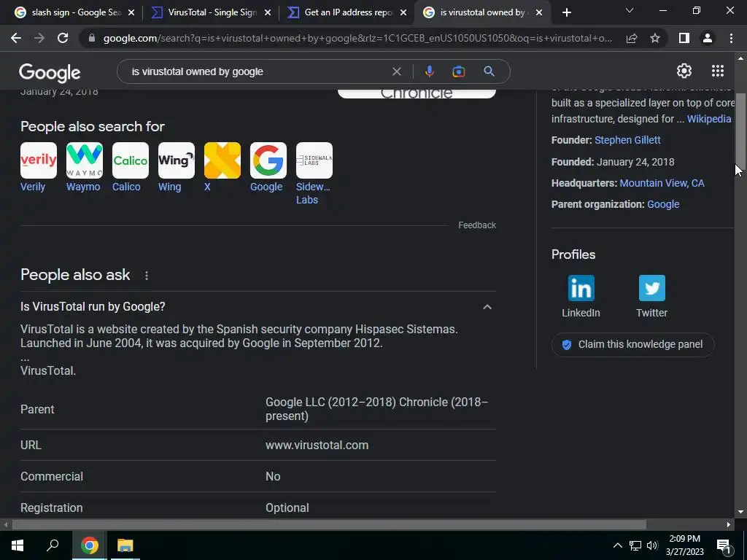Image resolution: width=747 pixels, height=560 pixels.
Task: Clear the Google search query
Action: click(x=396, y=71)
